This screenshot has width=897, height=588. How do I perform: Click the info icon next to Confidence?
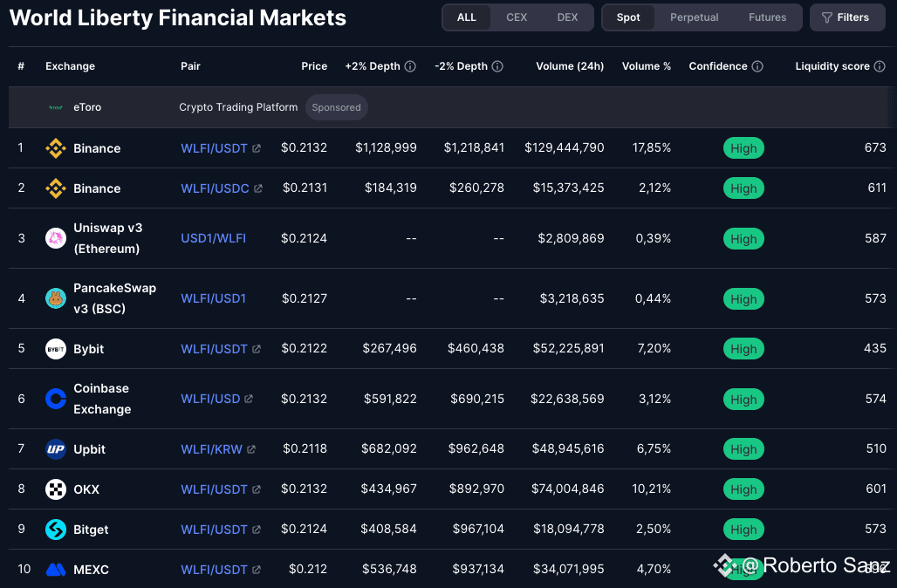tap(757, 66)
